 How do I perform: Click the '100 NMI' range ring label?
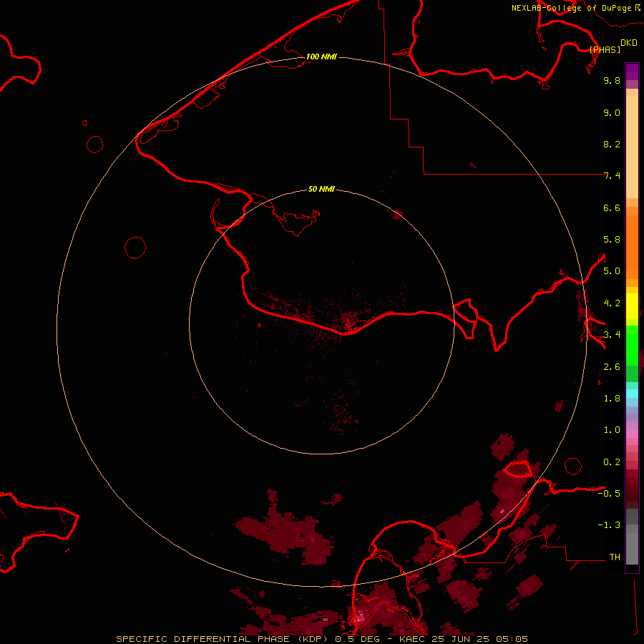pyautogui.click(x=321, y=57)
